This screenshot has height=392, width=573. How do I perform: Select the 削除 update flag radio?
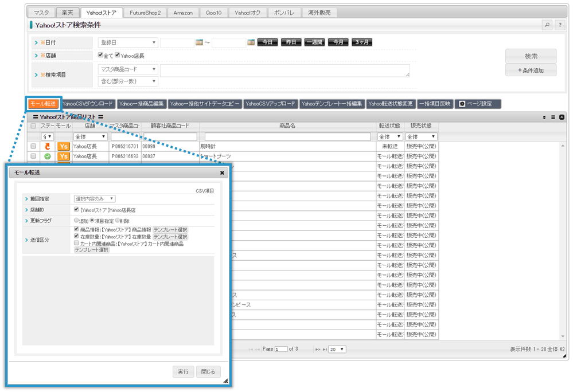click(x=118, y=221)
